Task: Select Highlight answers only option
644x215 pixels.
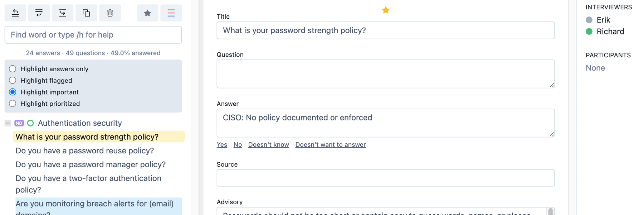Action: click(x=13, y=69)
